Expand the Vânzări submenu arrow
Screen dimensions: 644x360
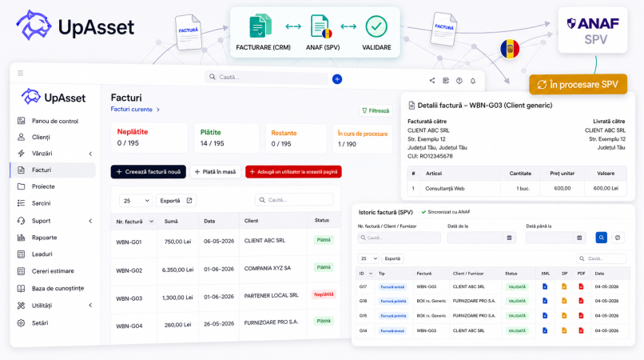coord(90,154)
